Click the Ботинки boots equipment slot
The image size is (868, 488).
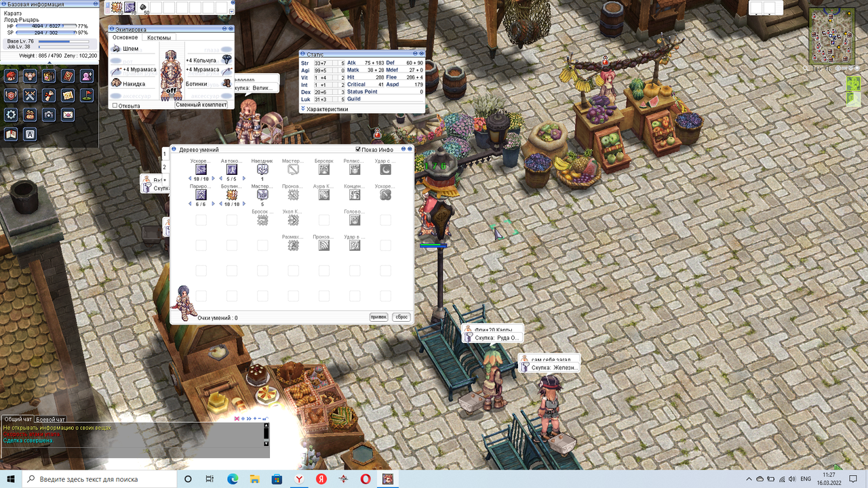click(x=228, y=83)
